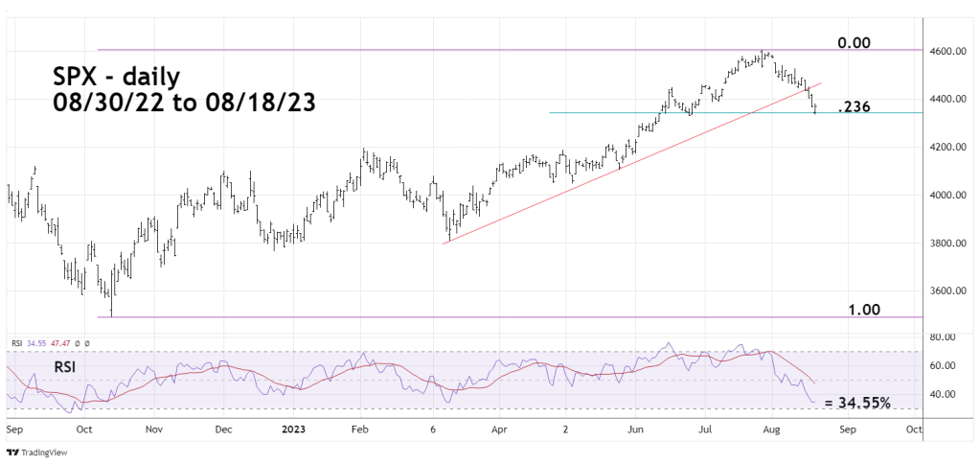This screenshot has width=980, height=464.
Task: Click the Jun marker on time axis
Action: tap(636, 429)
